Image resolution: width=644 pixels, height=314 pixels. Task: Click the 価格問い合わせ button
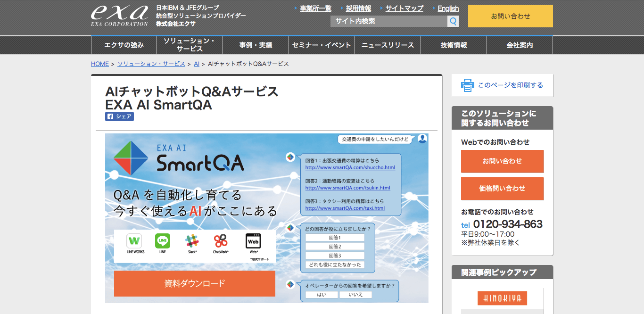pos(502,189)
